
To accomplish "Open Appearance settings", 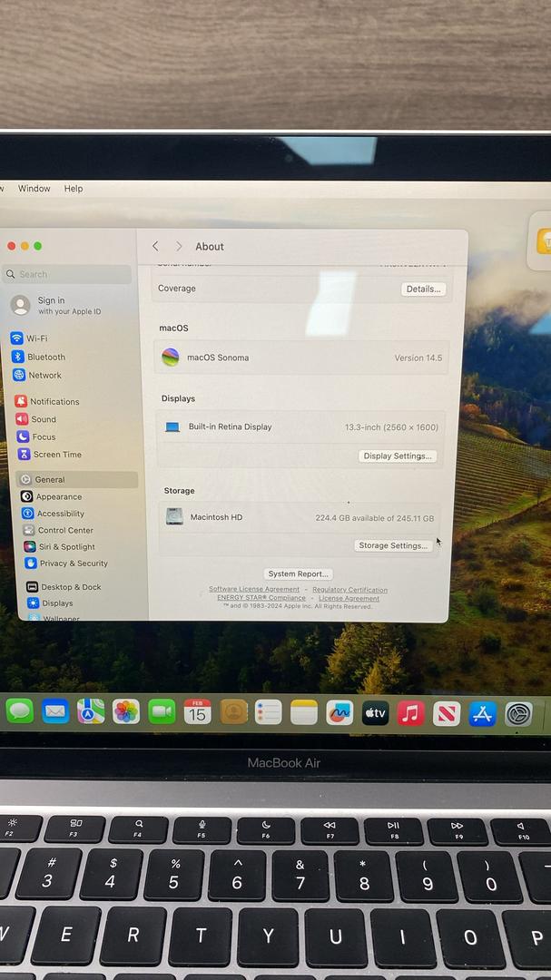I will tap(51, 497).
